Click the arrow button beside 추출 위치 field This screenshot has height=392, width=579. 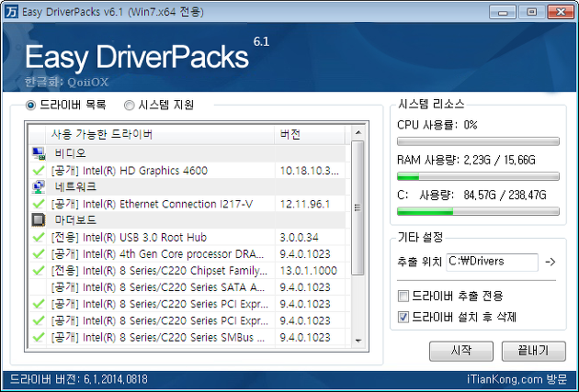tap(551, 262)
